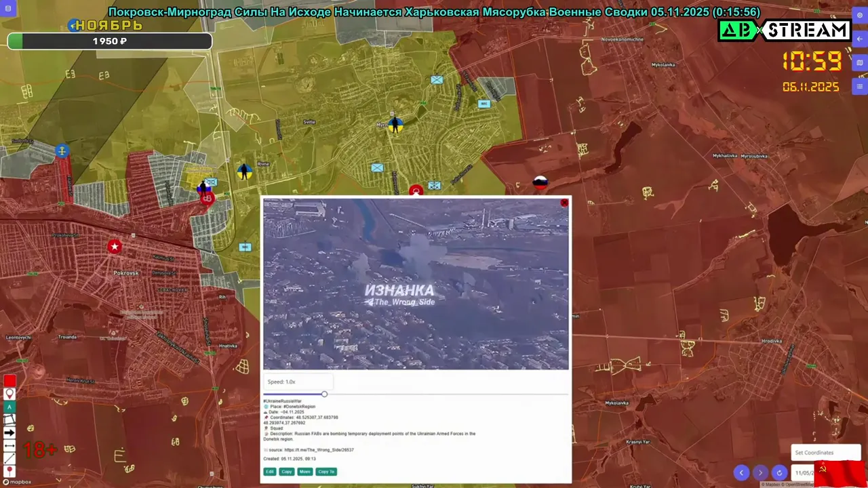Select the location marker tool
The width and height of the screenshot is (868, 488).
(x=9, y=394)
